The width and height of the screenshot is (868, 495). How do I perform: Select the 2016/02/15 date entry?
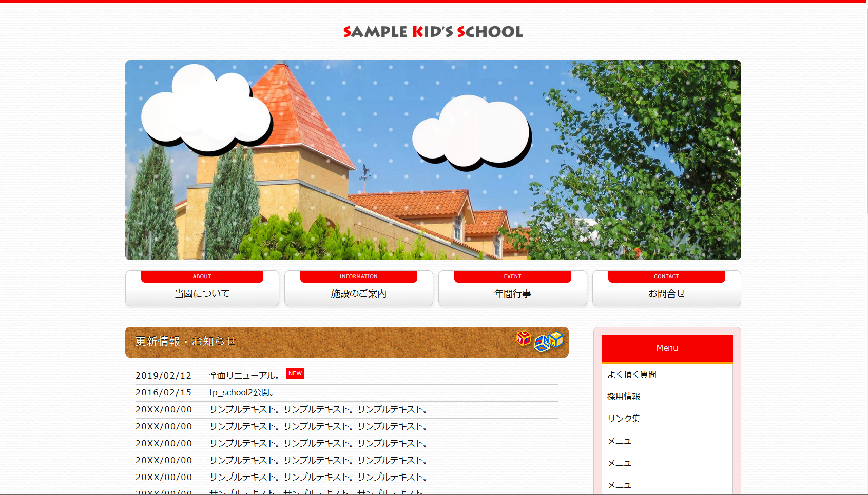[x=163, y=392]
